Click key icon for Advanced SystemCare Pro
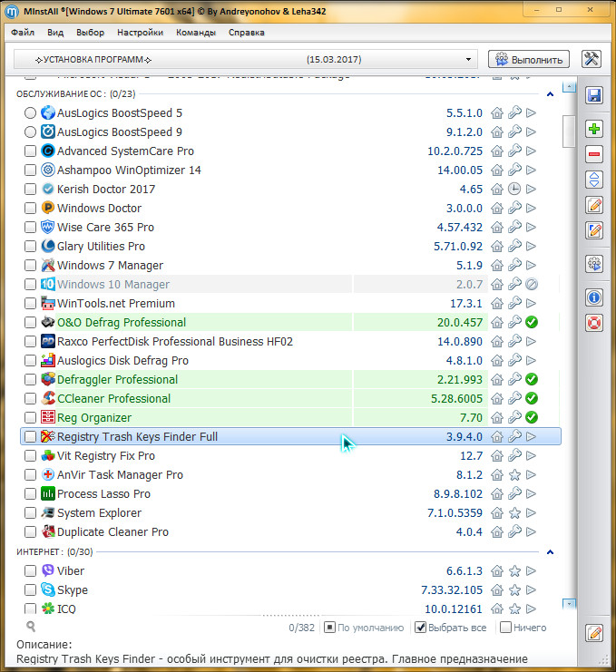The height and width of the screenshot is (672, 616). (x=514, y=151)
